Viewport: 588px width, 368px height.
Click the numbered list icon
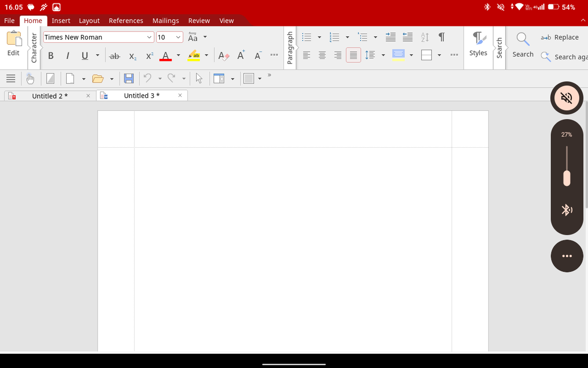pos(335,37)
